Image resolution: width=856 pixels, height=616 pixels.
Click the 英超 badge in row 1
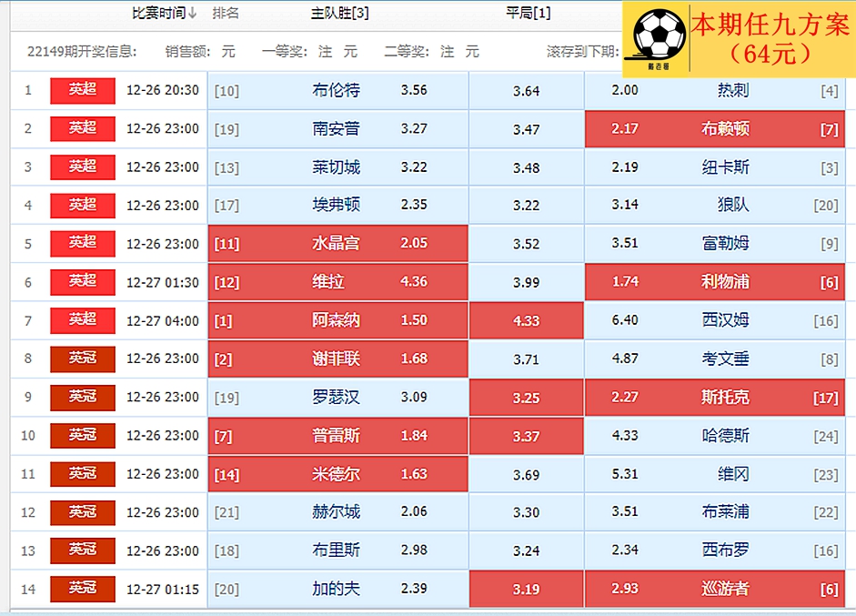(83, 90)
